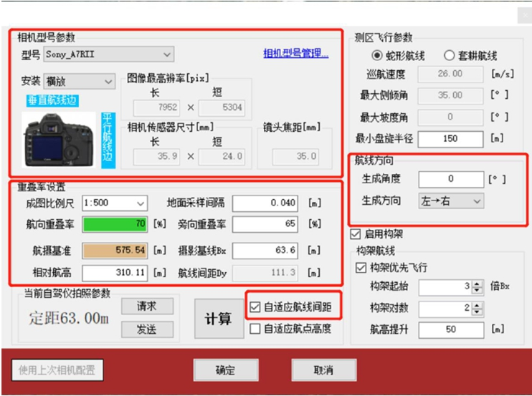Click the 地面采样间隔 field 0.040
Image resolution: width=532 pixels, height=396 pixels.
(265, 203)
